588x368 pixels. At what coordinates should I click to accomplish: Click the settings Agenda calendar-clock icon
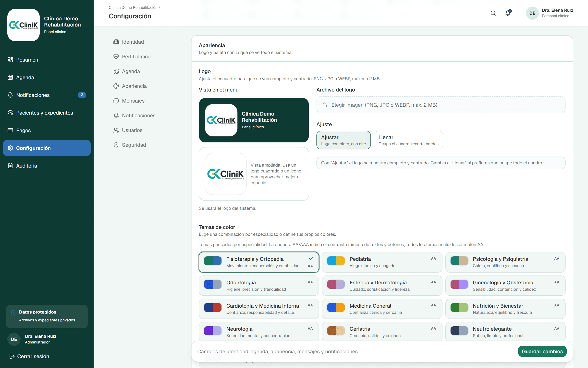[116, 71]
